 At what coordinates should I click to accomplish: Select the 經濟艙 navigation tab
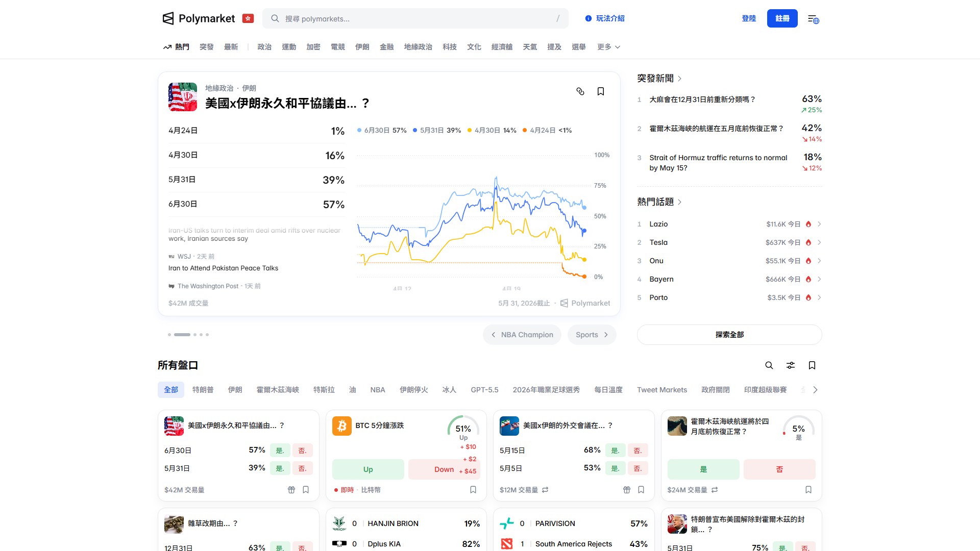[x=502, y=47]
